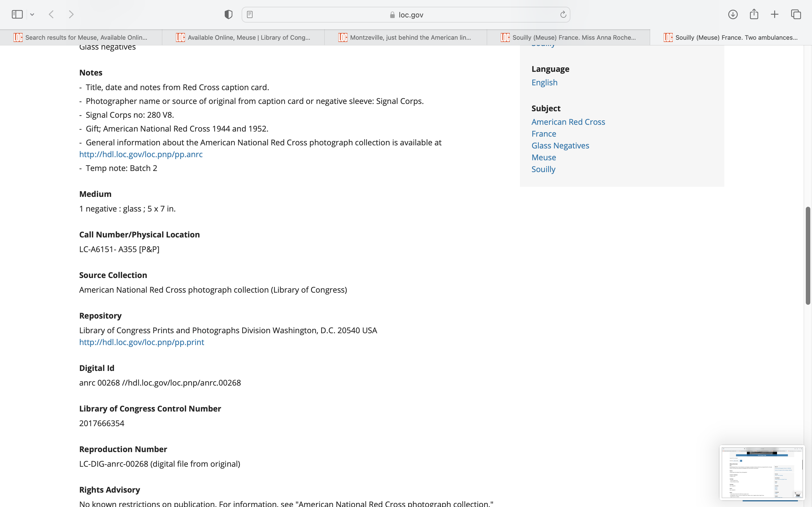Click the Share icon in toolbar
The width and height of the screenshot is (812, 507).
click(754, 14)
